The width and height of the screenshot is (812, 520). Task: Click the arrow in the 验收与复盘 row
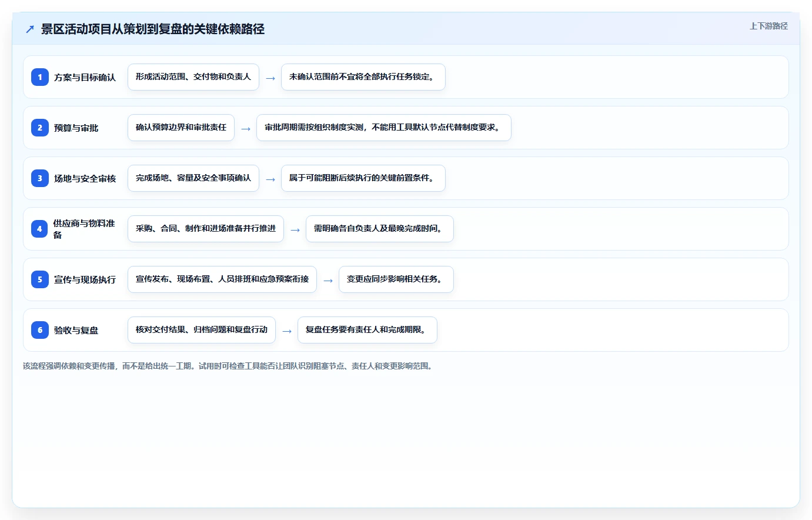287,331
